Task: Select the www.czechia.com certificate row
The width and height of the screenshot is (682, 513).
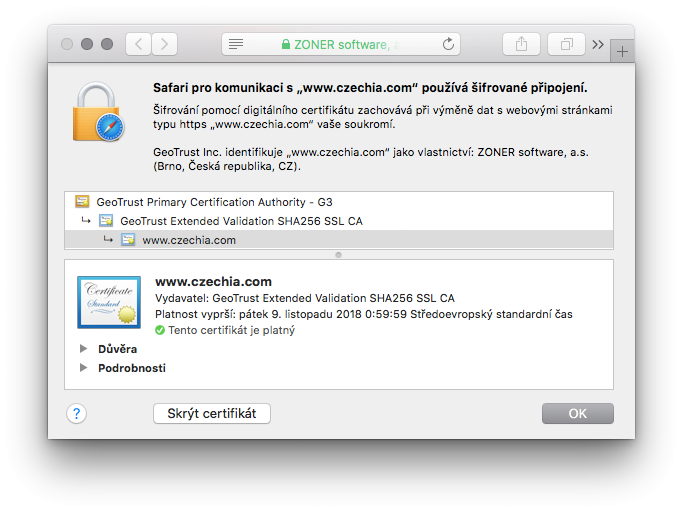Action: pos(339,240)
